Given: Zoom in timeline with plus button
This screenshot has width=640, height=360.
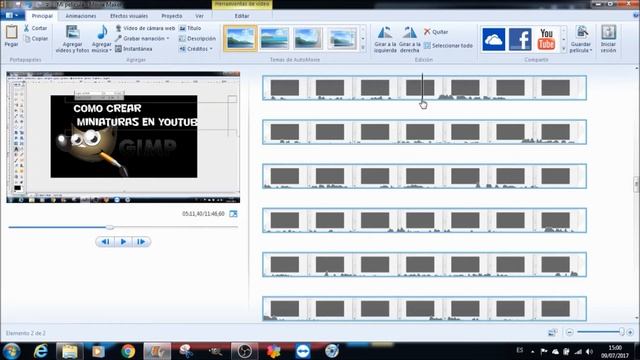Looking at the screenshot, I should [630, 332].
